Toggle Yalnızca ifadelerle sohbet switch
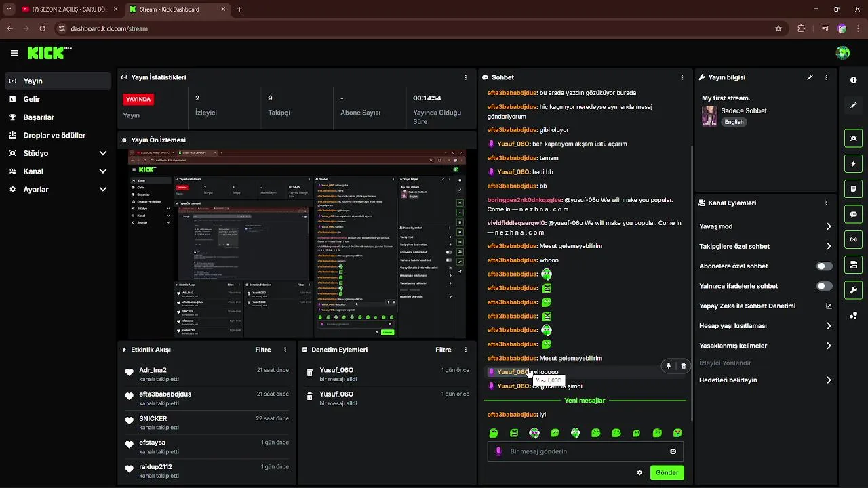This screenshot has height=488, width=868. (824, 286)
